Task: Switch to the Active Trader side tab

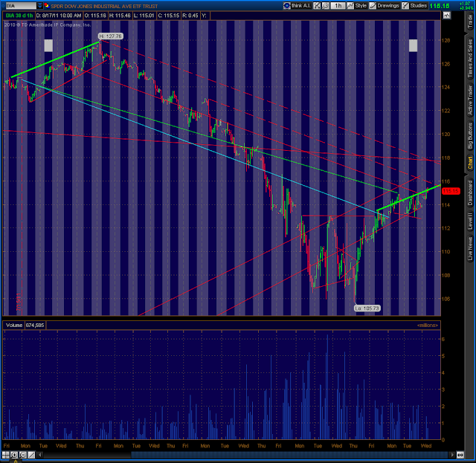Action: (x=470, y=100)
